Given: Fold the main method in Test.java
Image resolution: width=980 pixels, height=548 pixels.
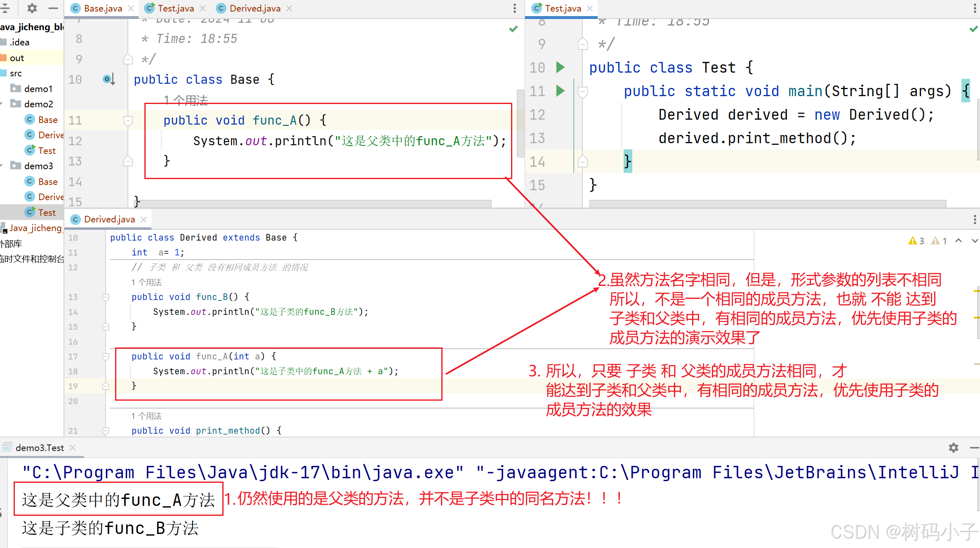Looking at the screenshot, I should (x=582, y=92).
